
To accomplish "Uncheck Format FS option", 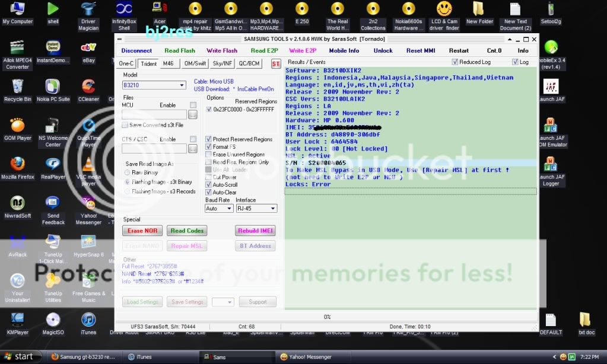I will click(x=208, y=147).
